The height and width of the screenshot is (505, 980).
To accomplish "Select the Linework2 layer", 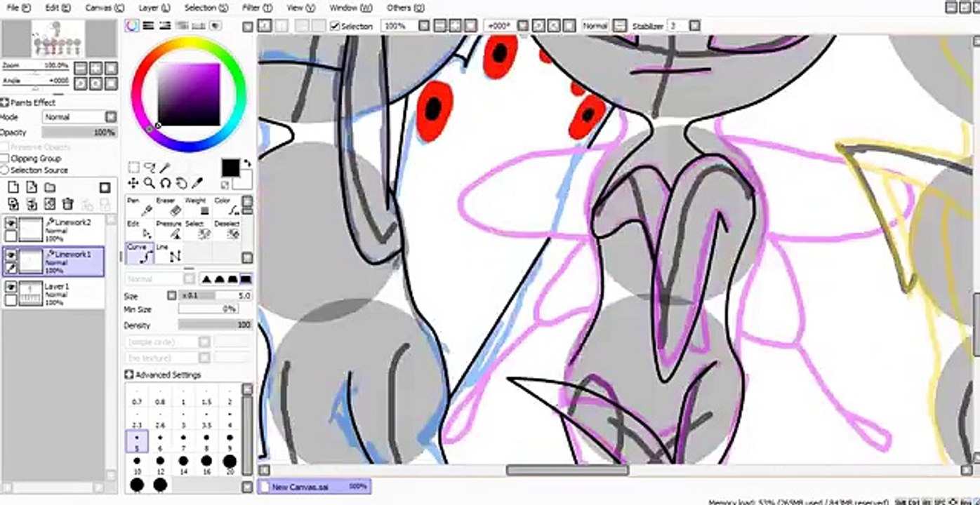I will click(x=53, y=229).
